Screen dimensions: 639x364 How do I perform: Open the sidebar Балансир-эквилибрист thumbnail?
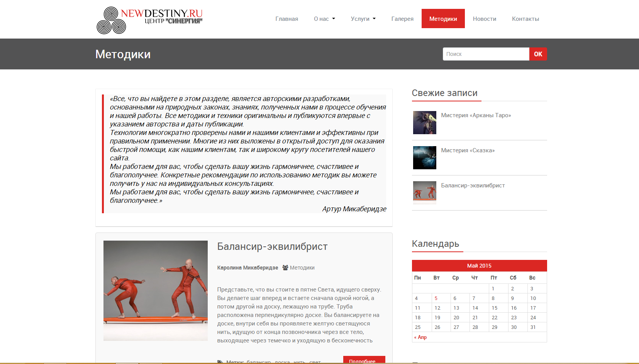[x=424, y=192]
